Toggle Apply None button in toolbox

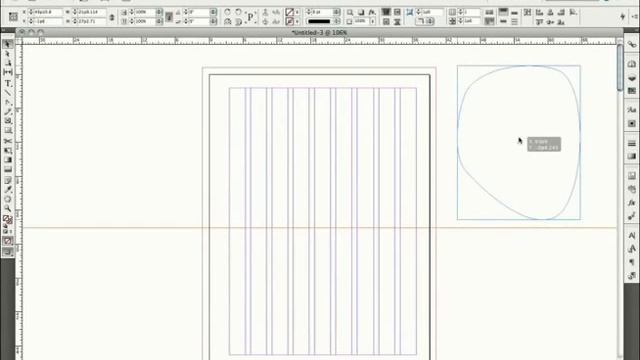tap(7, 241)
